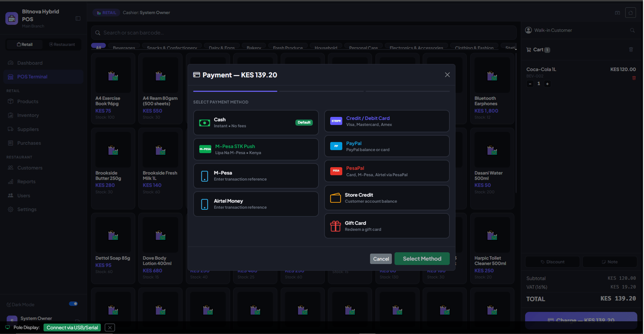Click the payment card icon in dialog title
644x334 pixels.
point(197,75)
